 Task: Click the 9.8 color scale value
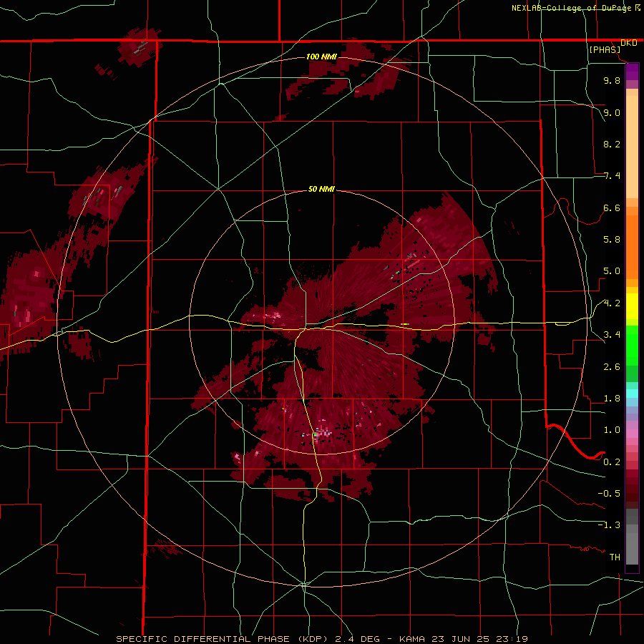(x=612, y=80)
